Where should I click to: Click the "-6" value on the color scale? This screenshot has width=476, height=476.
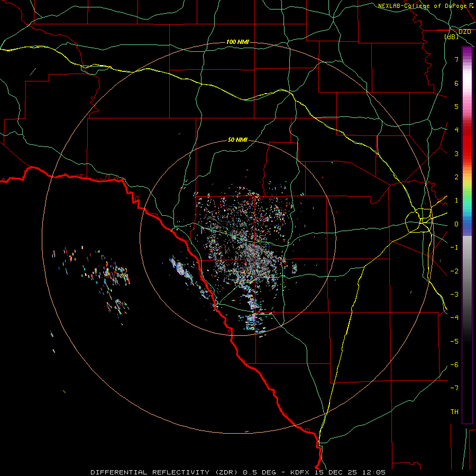click(x=454, y=365)
